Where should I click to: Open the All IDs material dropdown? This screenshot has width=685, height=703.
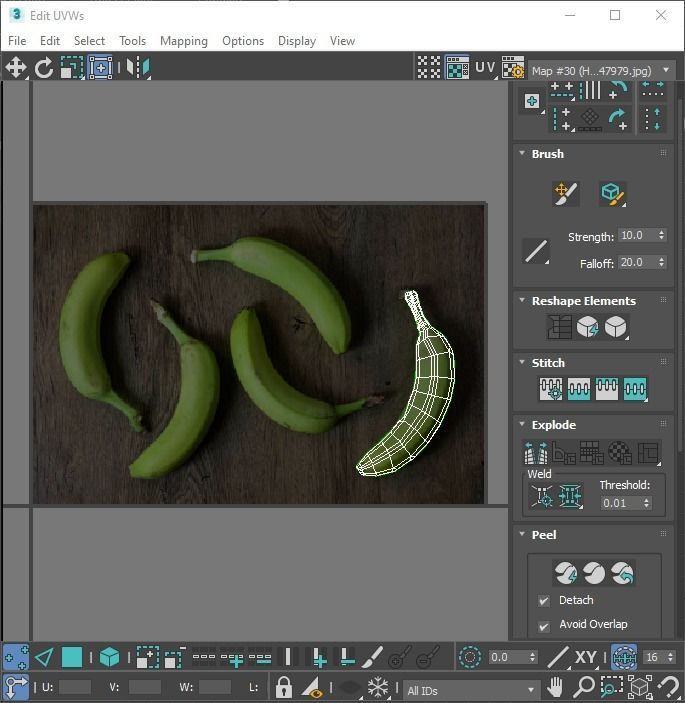(x=470, y=690)
